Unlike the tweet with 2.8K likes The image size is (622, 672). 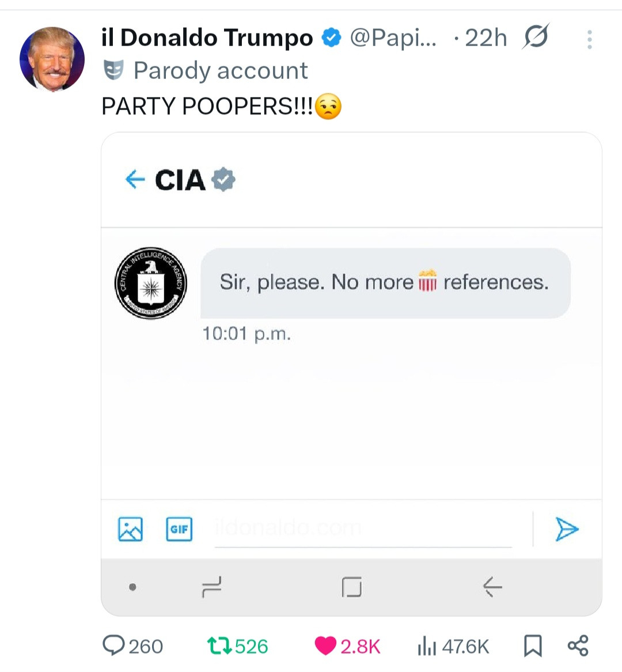point(325,645)
